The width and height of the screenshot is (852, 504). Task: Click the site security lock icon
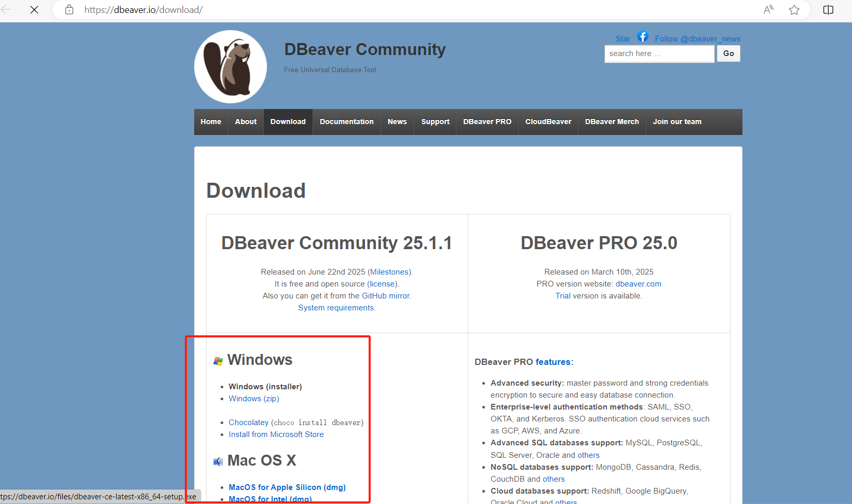69,9
